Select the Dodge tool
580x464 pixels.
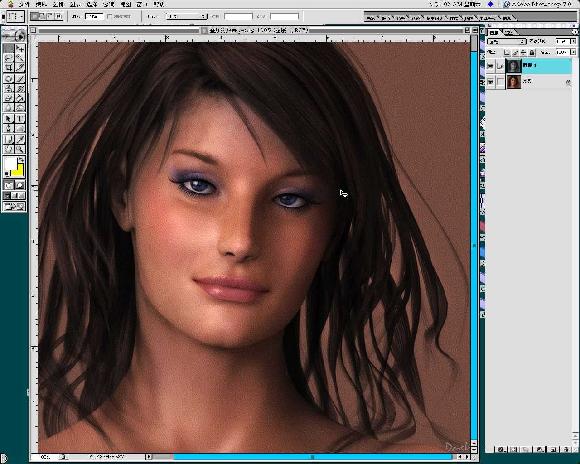pyautogui.click(x=20, y=108)
